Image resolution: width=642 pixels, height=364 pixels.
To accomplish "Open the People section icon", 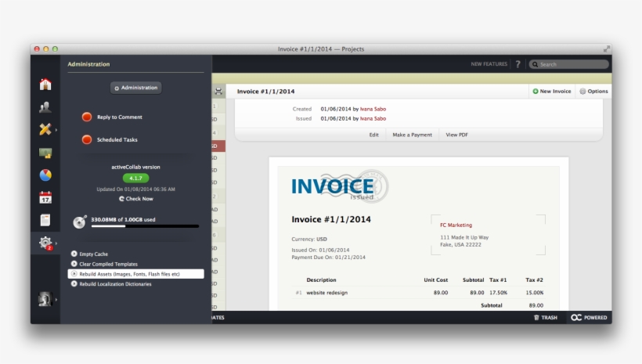I will tap(45, 107).
